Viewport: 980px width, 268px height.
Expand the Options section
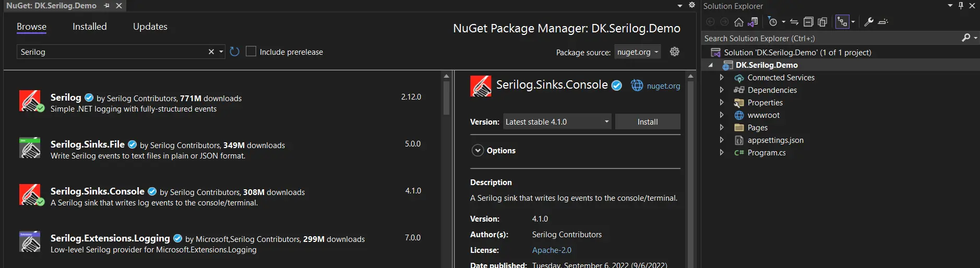pyautogui.click(x=477, y=151)
